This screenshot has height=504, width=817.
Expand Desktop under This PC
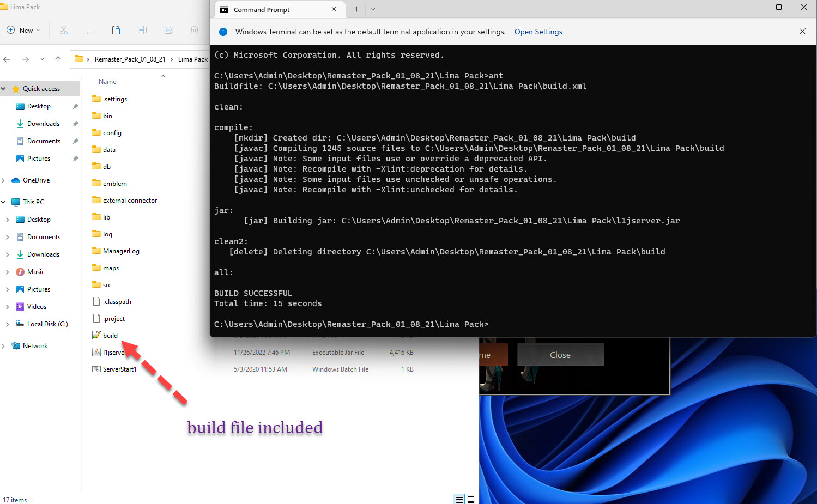(x=7, y=220)
